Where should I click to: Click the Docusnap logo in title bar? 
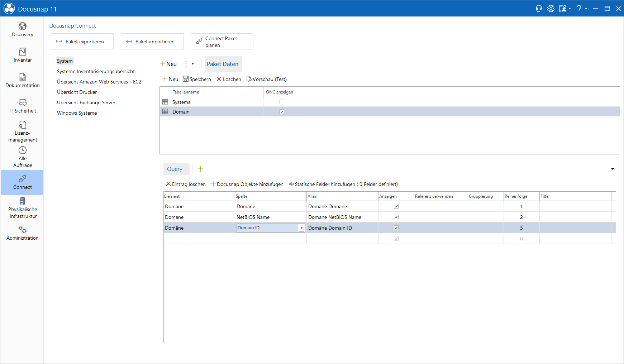(9, 9)
